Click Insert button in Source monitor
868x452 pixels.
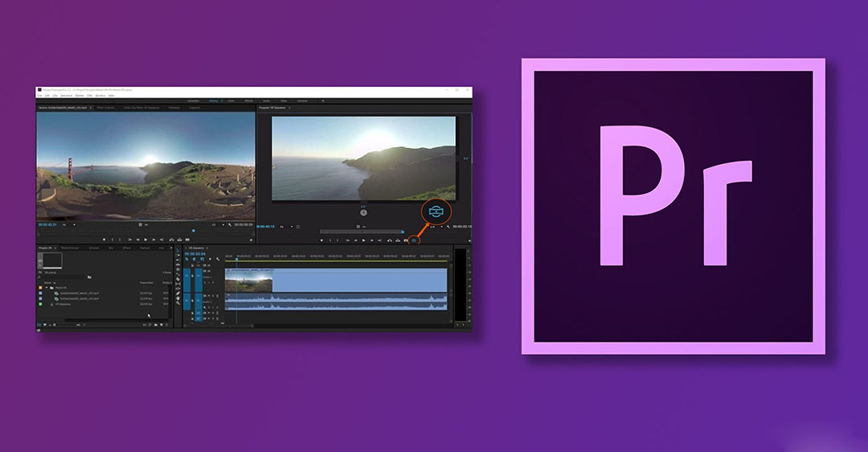click(172, 240)
